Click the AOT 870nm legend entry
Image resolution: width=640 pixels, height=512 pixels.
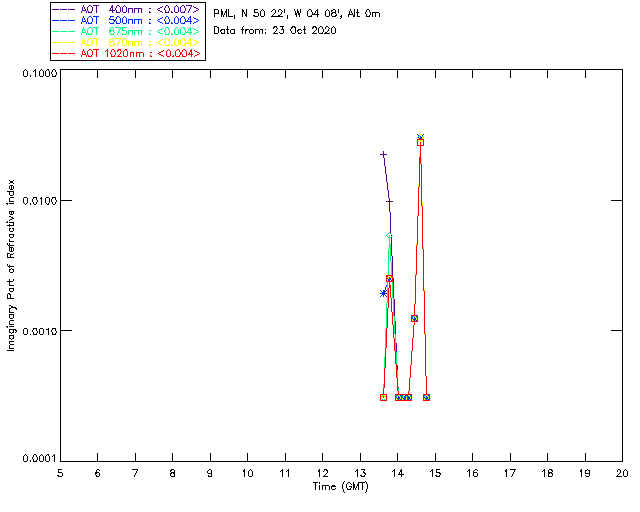[x=127, y=42]
